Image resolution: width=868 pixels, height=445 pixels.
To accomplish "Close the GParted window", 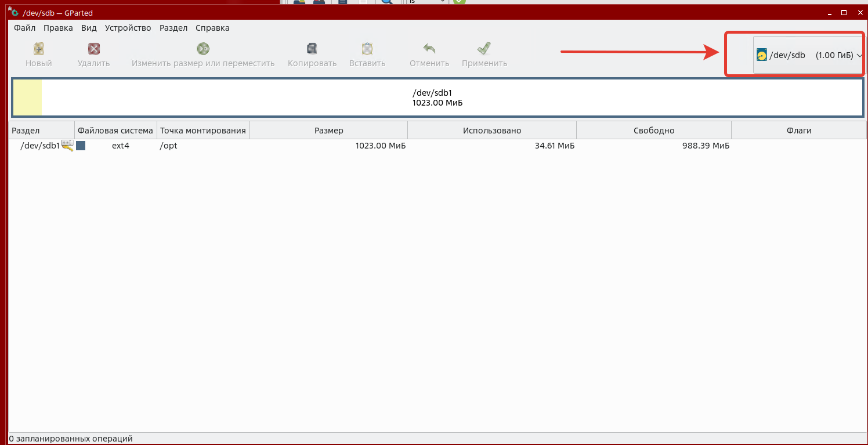I will (x=859, y=12).
